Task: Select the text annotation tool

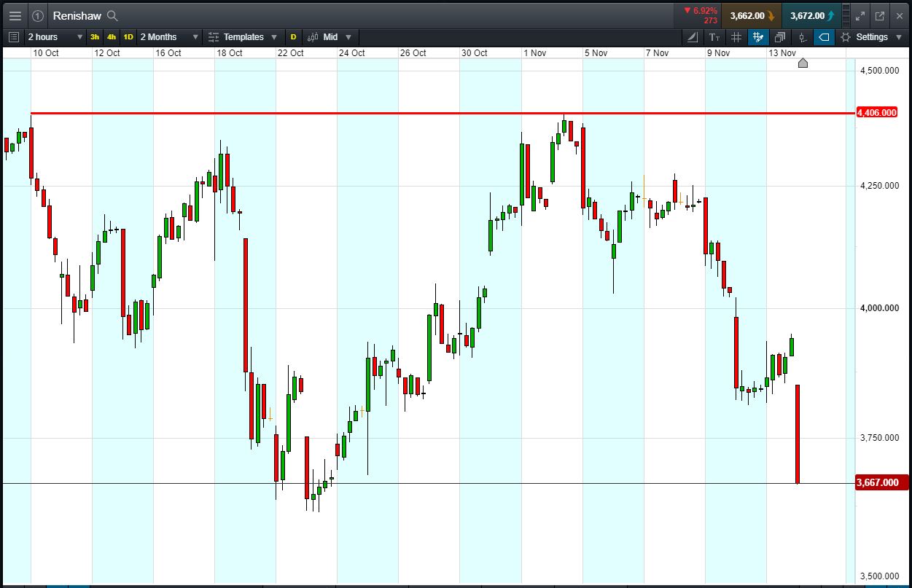Action: 714,37
